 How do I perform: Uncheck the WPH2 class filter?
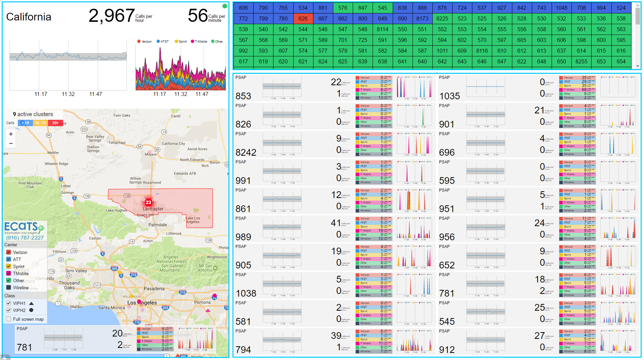coord(8,310)
